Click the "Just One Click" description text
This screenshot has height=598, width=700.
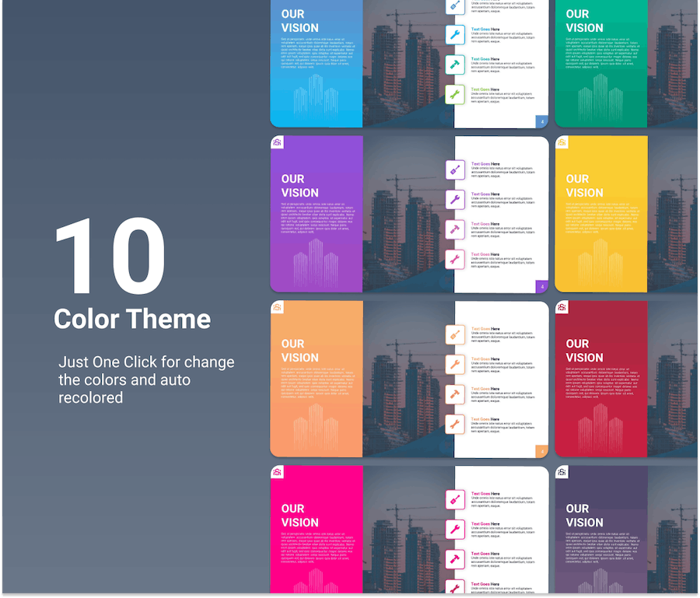click(x=145, y=379)
